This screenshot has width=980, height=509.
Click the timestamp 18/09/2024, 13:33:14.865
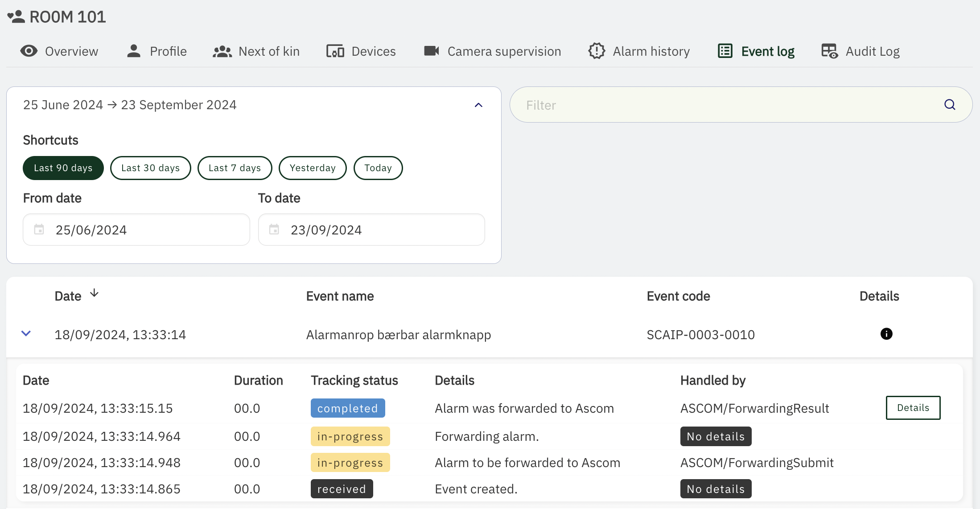coord(102,489)
